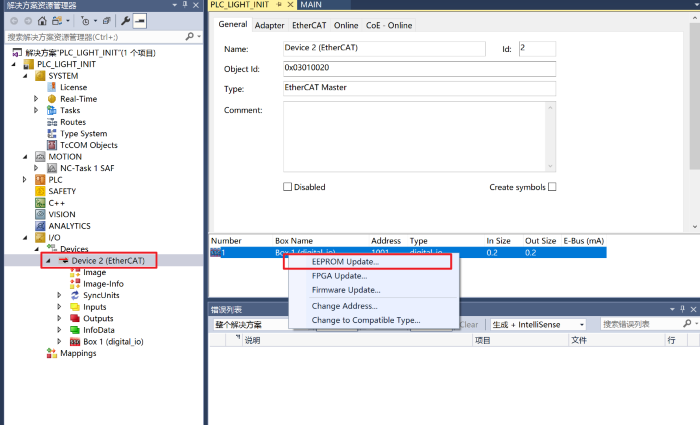Viewport: 700px width, 425px height.
Task: Click the Image-Info item icon
Action: coord(74,284)
